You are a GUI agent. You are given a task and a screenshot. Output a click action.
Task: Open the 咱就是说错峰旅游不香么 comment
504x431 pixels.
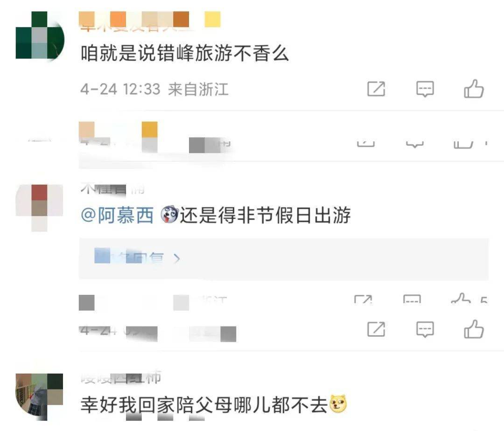(184, 53)
